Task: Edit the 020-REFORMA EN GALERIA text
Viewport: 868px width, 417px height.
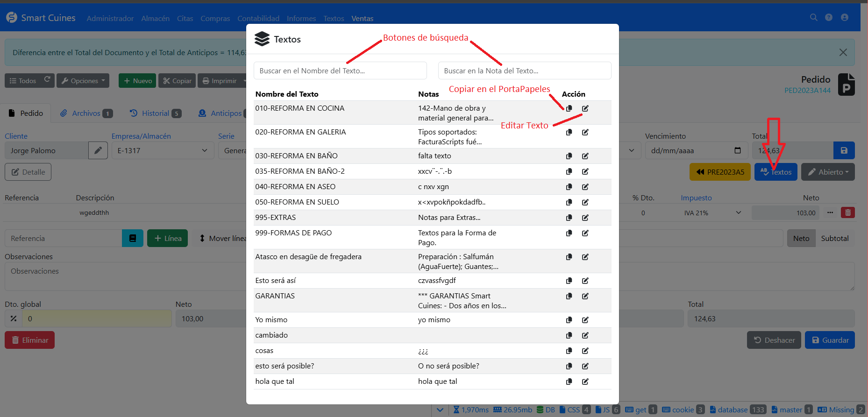Action: click(585, 132)
